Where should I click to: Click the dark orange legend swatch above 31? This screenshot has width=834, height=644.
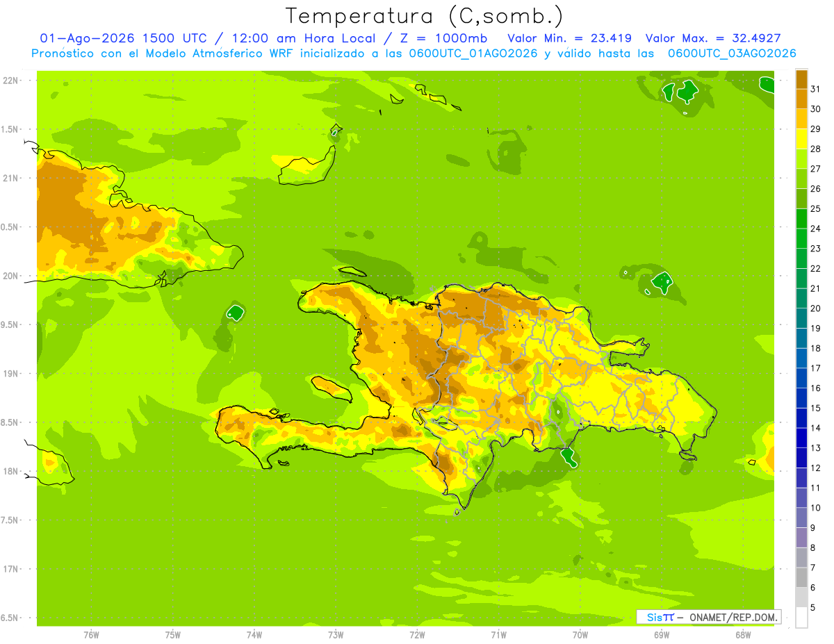click(x=801, y=79)
